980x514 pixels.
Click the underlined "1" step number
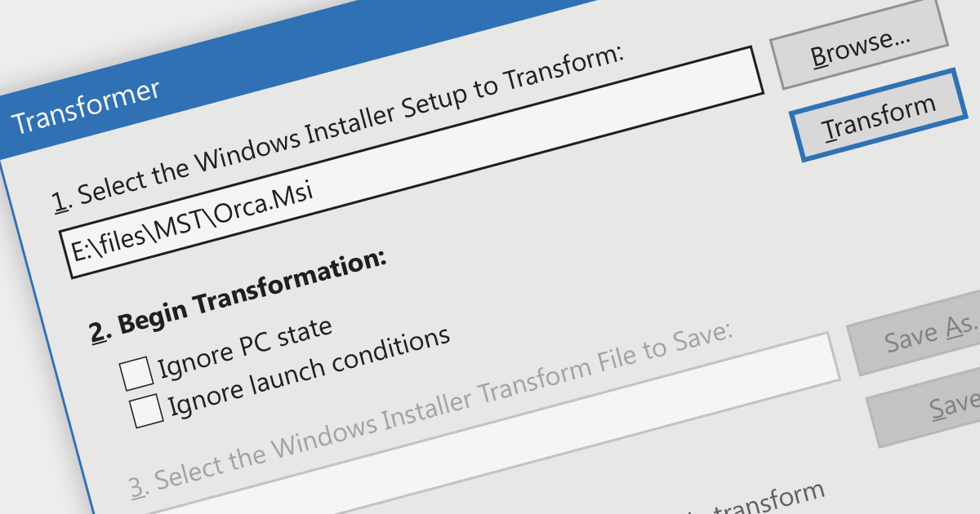click(59, 202)
